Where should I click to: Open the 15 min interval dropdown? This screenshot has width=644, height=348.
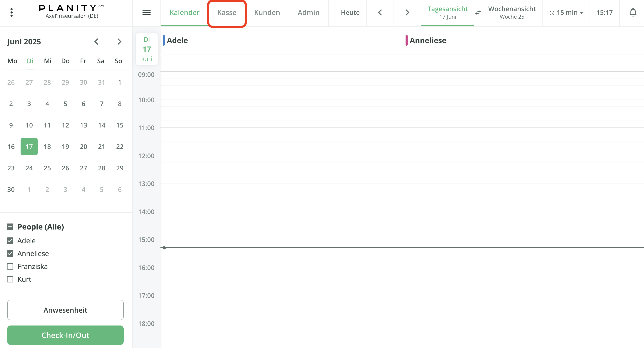point(566,12)
